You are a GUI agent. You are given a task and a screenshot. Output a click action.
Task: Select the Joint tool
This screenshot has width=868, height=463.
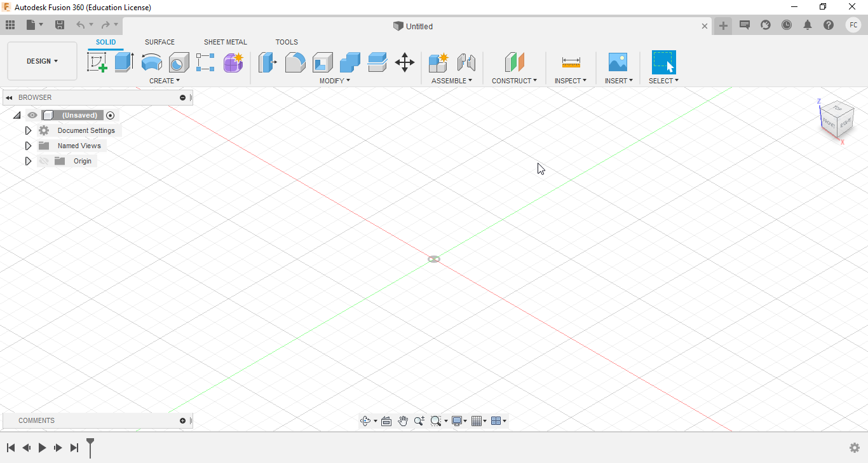[x=466, y=62]
